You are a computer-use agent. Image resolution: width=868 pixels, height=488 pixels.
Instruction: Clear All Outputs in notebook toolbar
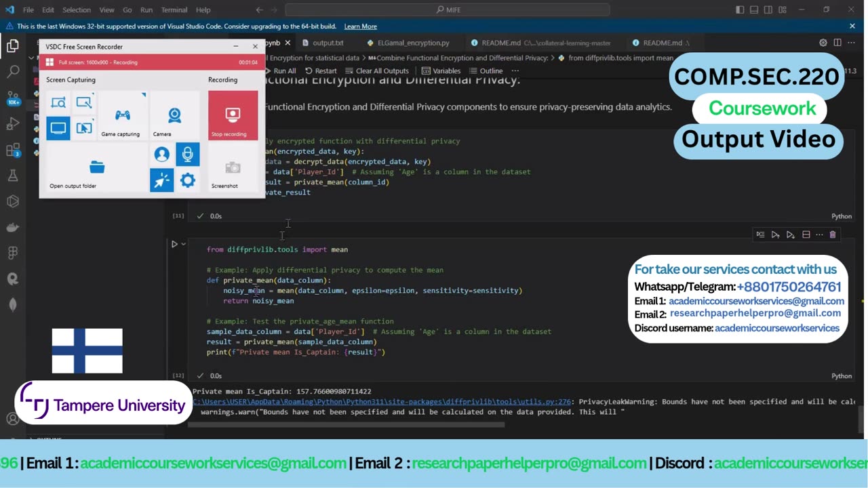[377, 70]
